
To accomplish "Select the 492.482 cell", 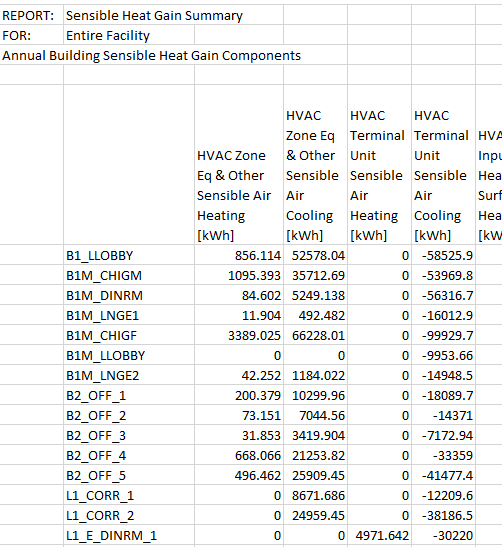I will [315, 315].
